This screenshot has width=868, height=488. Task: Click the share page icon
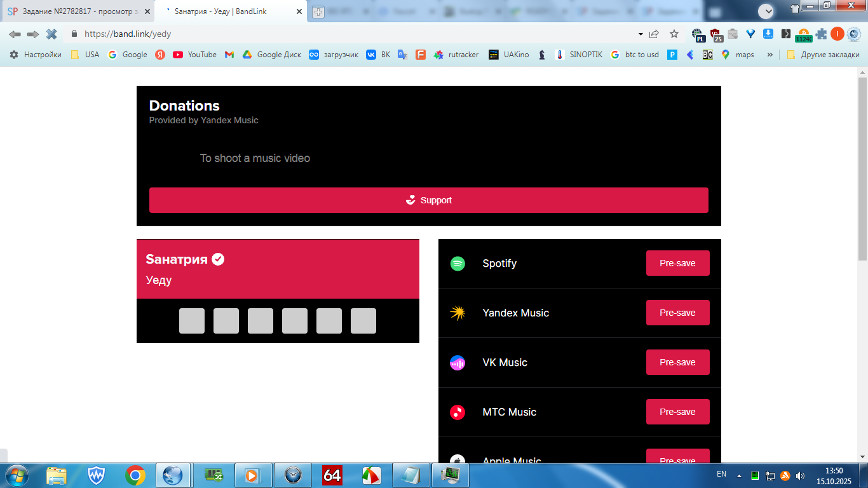coord(654,34)
